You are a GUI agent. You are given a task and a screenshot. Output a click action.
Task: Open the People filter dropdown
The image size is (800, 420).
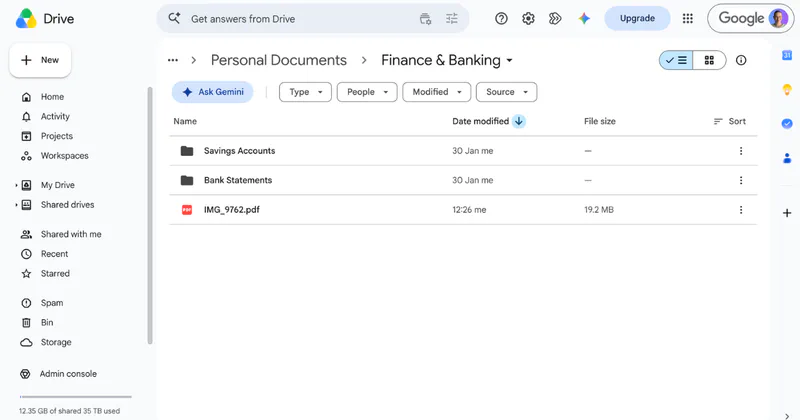[367, 92]
